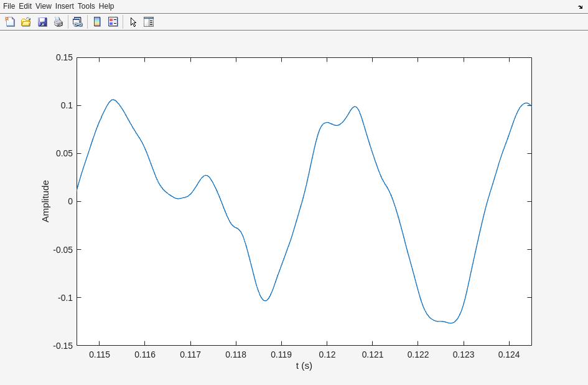Toggle the Edit Plot arrow tool
This screenshot has width=588, height=385.
pos(133,22)
